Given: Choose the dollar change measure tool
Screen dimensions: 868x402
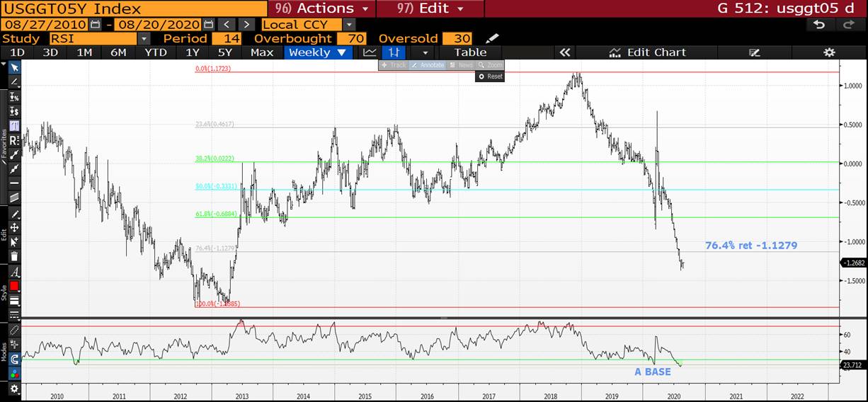Looking at the screenshot, I should (x=14, y=112).
